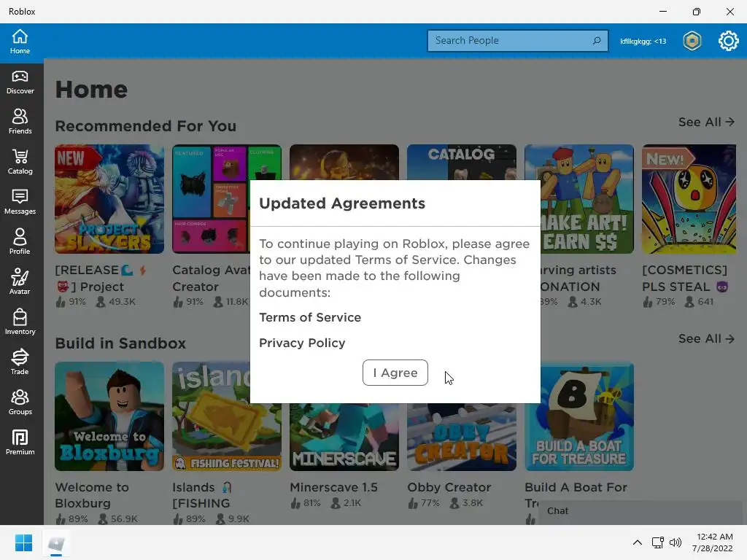Open the Avatar sidebar icon
The width and height of the screenshot is (747, 560).
(x=20, y=282)
